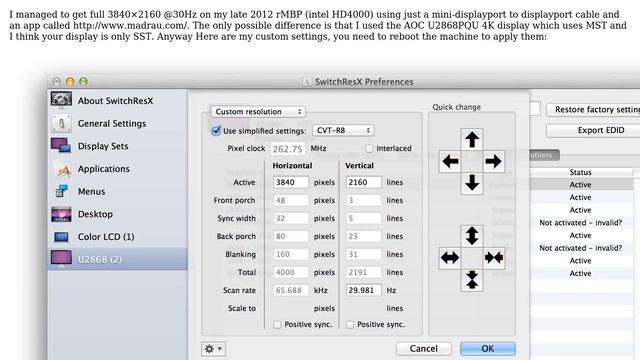Choose the Desktop sidebar icon
Image resolution: width=640 pixels, height=360 pixels.
point(61,214)
